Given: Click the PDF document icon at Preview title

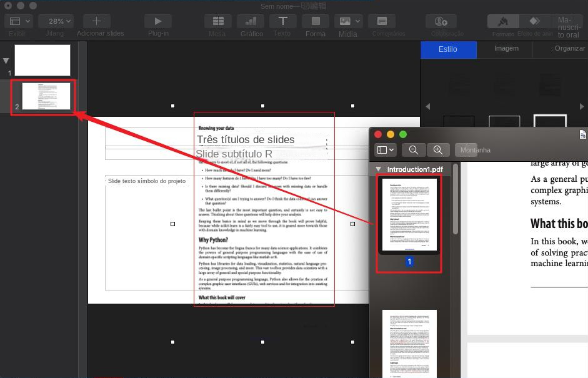Looking at the screenshot, I should point(583,134).
